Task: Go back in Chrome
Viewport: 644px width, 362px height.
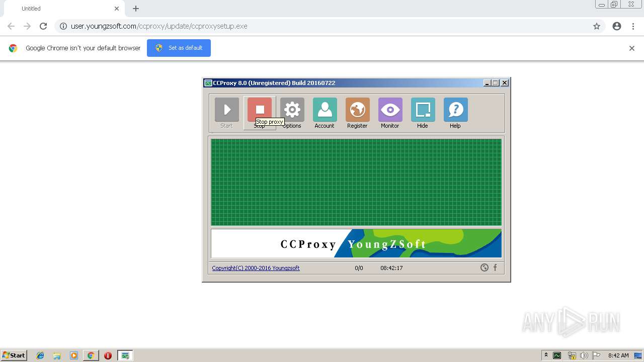Action: point(11,26)
